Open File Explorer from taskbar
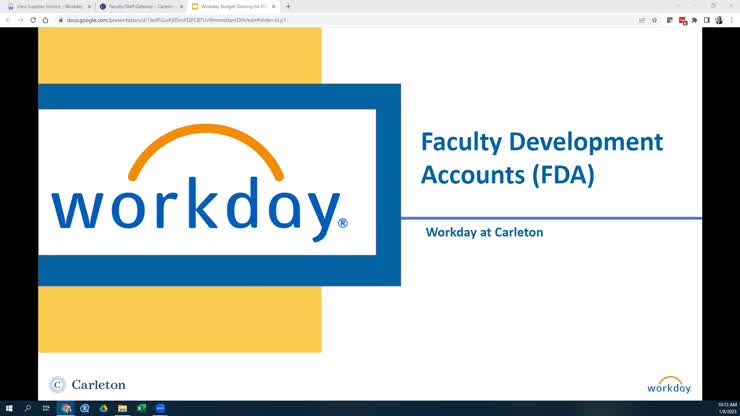 click(x=123, y=408)
